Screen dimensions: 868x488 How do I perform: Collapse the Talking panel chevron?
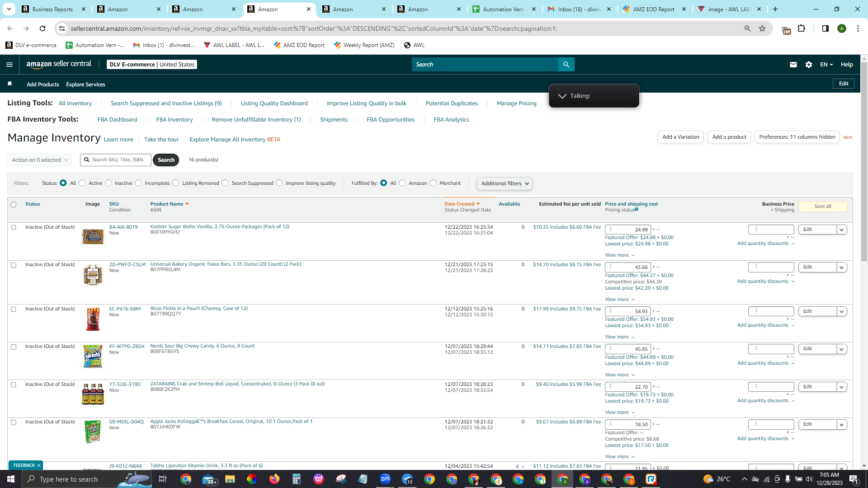point(562,96)
